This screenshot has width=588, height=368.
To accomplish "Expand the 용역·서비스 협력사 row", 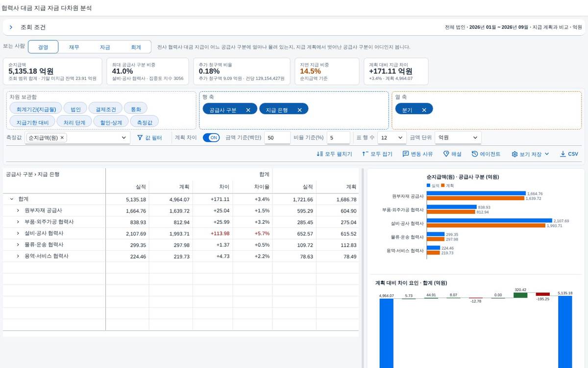I will [18, 256].
